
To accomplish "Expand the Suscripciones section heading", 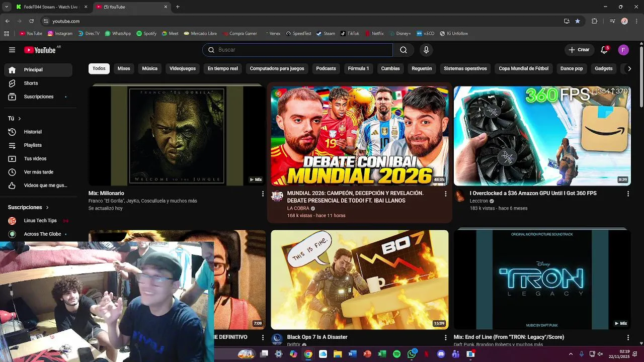I will 29,207.
